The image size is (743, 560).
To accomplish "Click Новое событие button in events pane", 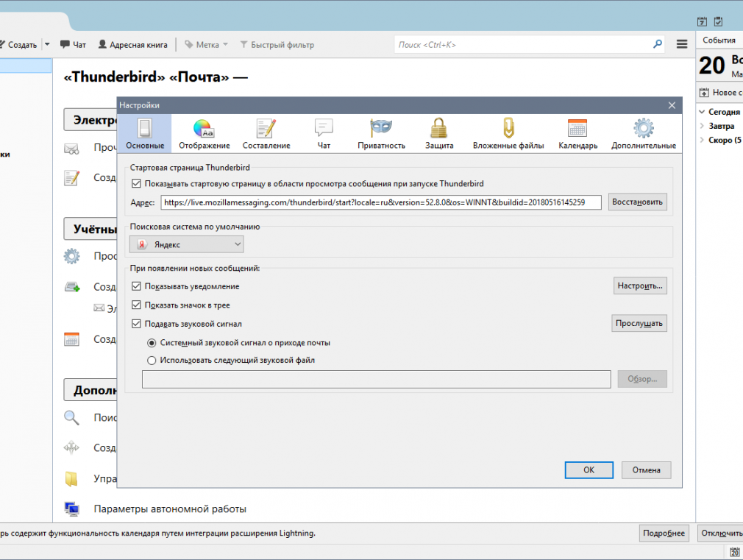I will click(x=720, y=93).
